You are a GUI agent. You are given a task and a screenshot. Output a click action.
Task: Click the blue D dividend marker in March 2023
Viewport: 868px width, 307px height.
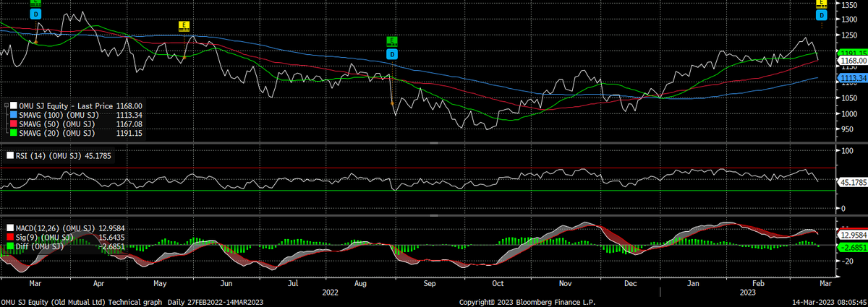[x=821, y=14]
